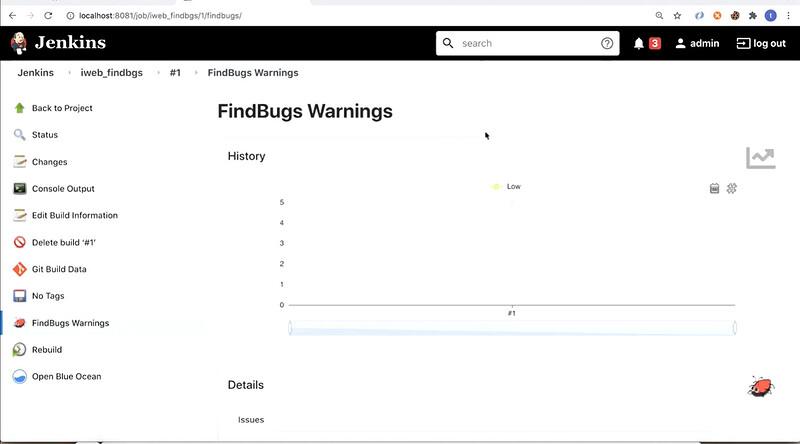
Task: Go to the Jenkins breadcrumb
Action: tap(36, 72)
